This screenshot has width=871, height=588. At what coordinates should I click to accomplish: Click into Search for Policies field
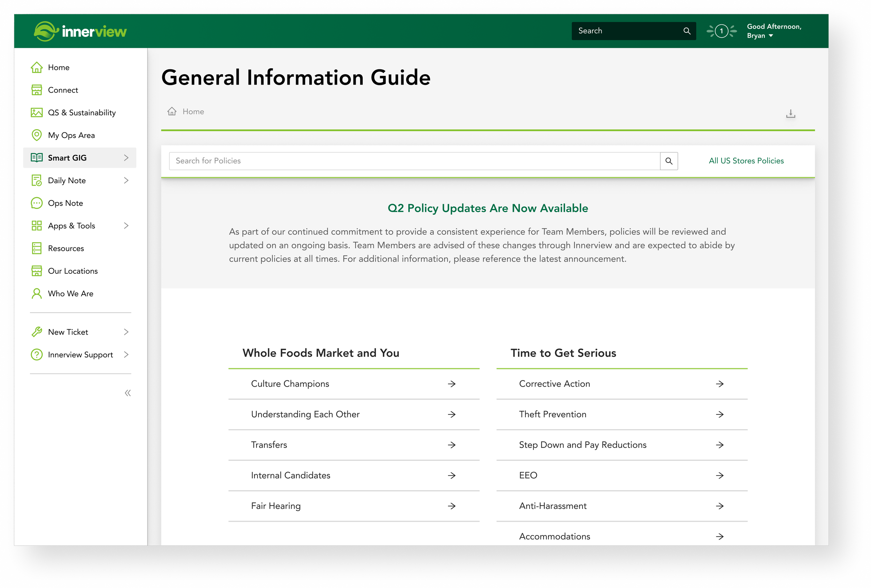415,161
